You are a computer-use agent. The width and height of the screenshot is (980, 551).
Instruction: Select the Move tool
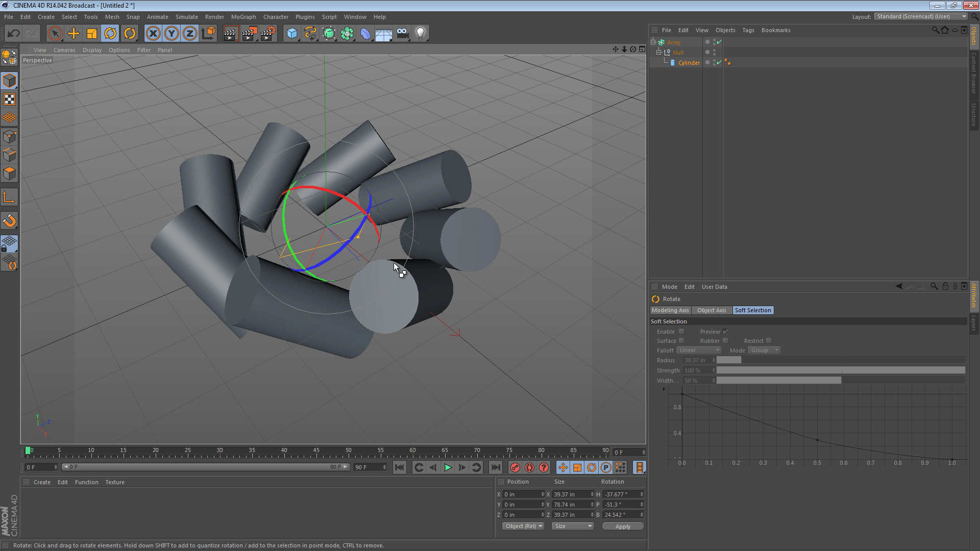tap(73, 33)
